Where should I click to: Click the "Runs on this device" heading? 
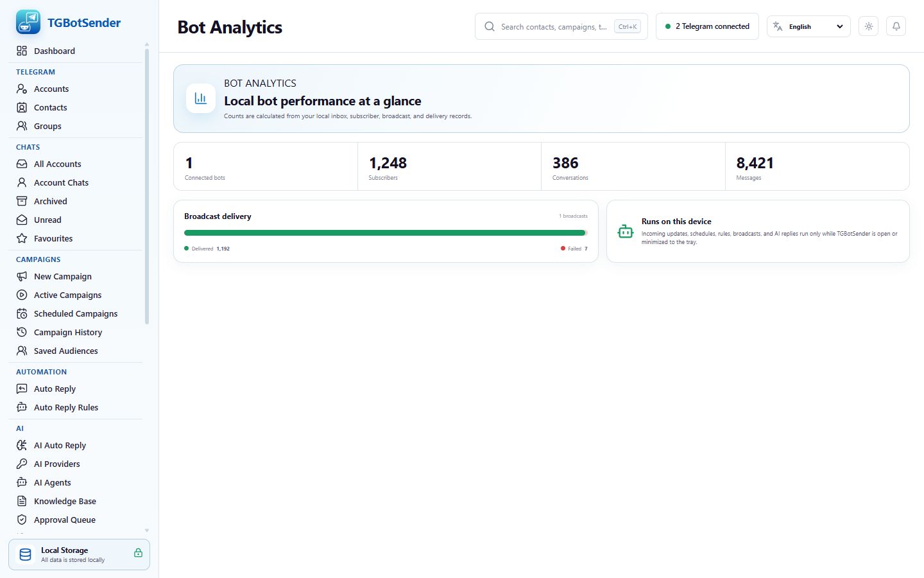coord(676,221)
